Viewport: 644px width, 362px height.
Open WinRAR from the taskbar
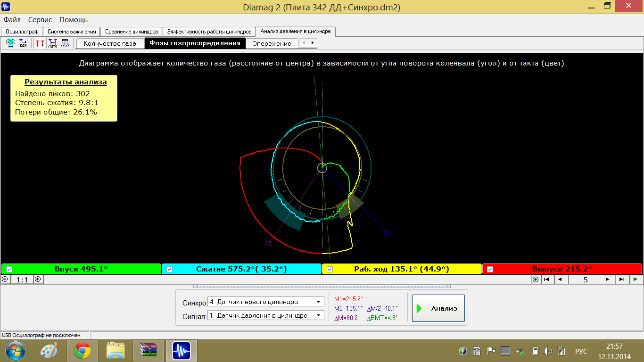[x=149, y=351]
